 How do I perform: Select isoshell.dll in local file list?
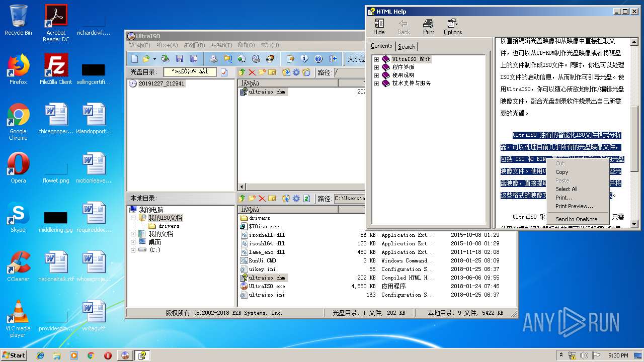point(267,235)
